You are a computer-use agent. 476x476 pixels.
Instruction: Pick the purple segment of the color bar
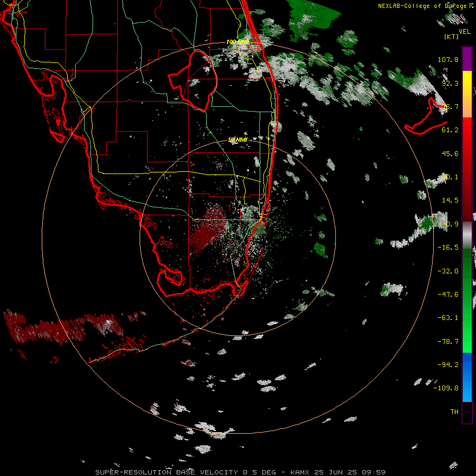click(x=467, y=59)
